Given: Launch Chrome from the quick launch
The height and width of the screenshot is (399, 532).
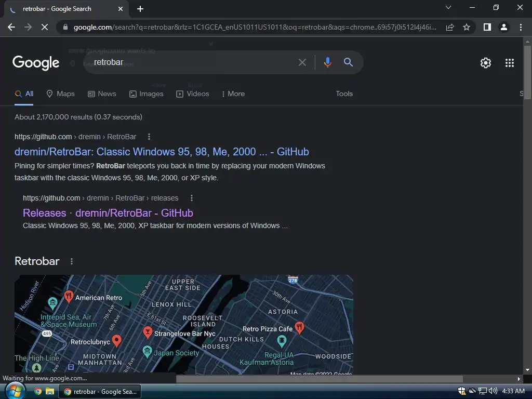Looking at the screenshot, I should point(38,392).
